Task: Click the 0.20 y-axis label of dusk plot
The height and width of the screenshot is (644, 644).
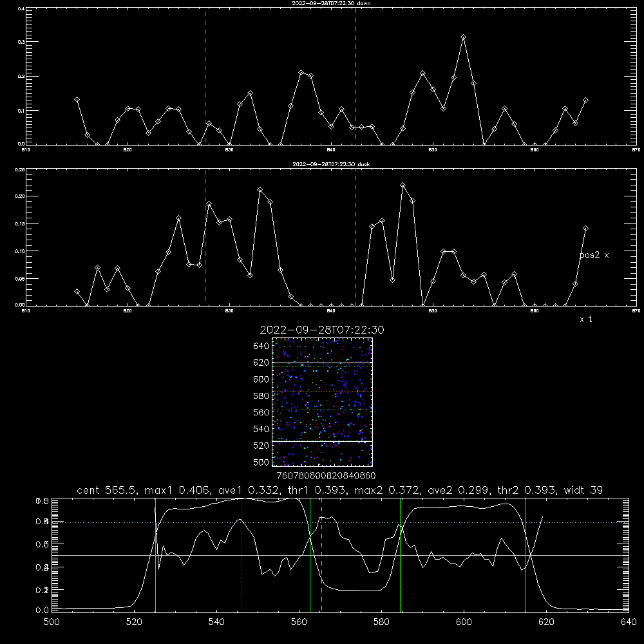Action: pos(19,196)
